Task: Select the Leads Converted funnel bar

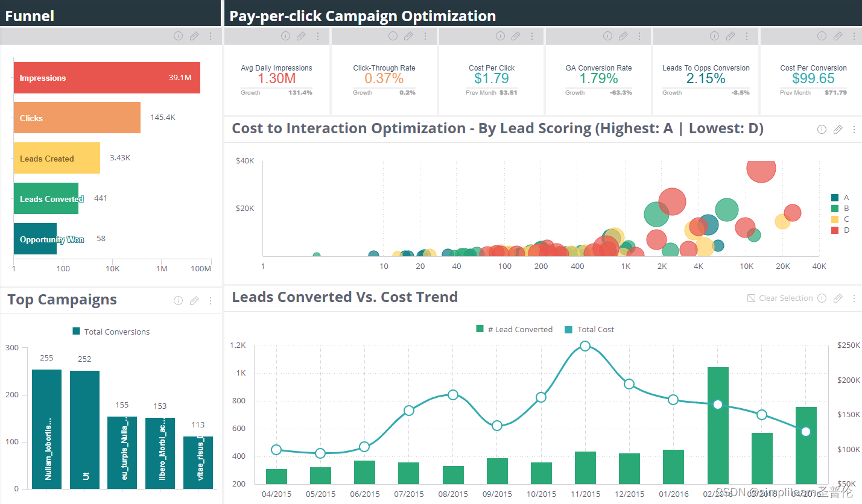Action: click(x=46, y=198)
